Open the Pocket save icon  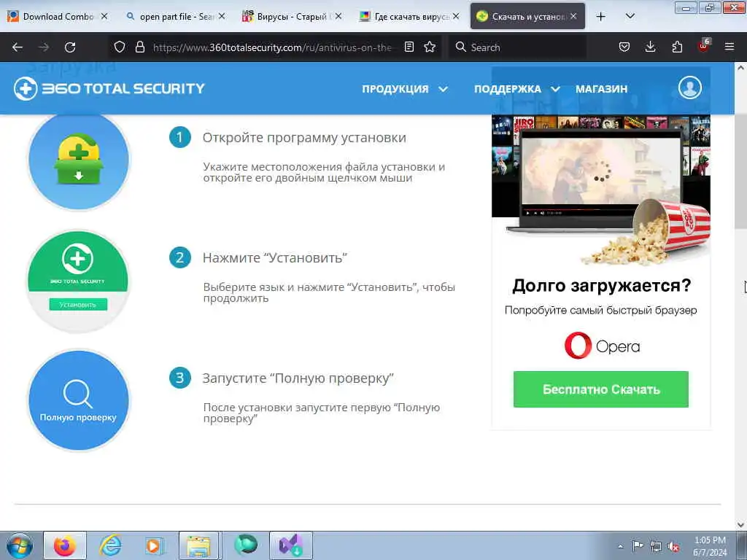tap(624, 47)
